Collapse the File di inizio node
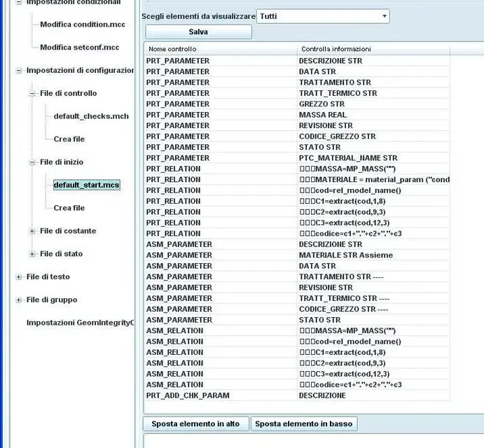The width and height of the screenshot is (484, 448). (x=32, y=162)
